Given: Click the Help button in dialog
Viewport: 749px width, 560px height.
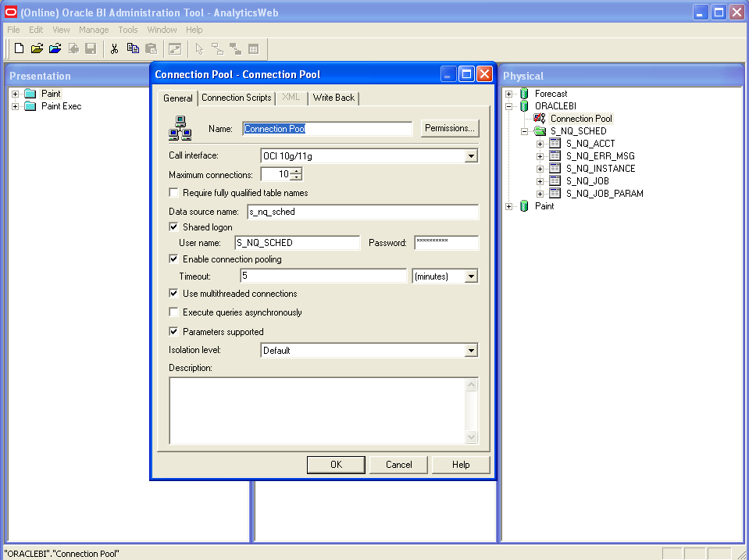Looking at the screenshot, I should click(x=461, y=465).
